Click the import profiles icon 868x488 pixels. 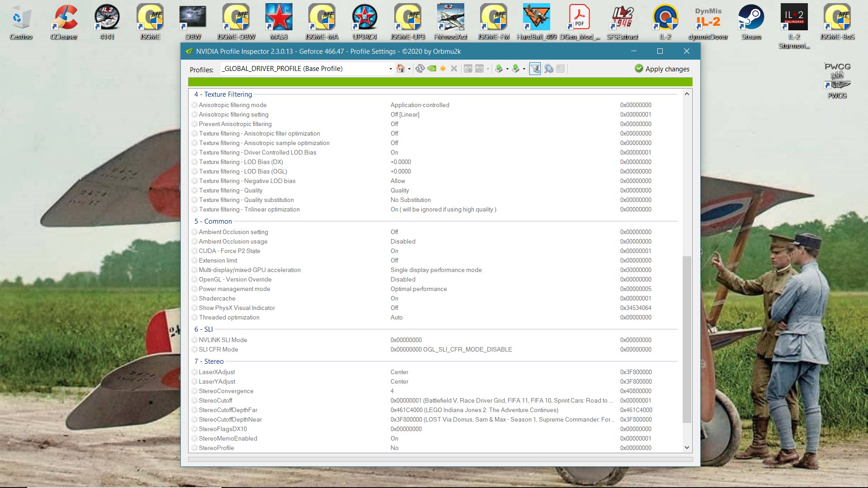click(x=515, y=69)
